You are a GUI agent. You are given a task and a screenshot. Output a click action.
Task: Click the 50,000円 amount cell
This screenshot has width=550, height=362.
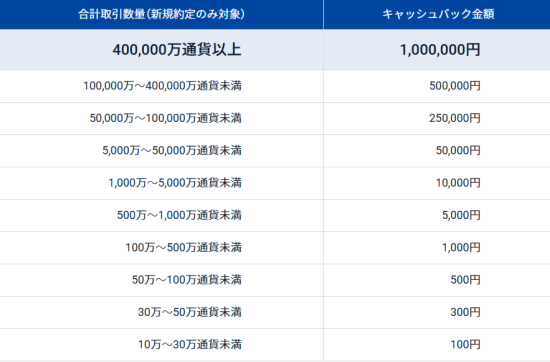(437, 150)
